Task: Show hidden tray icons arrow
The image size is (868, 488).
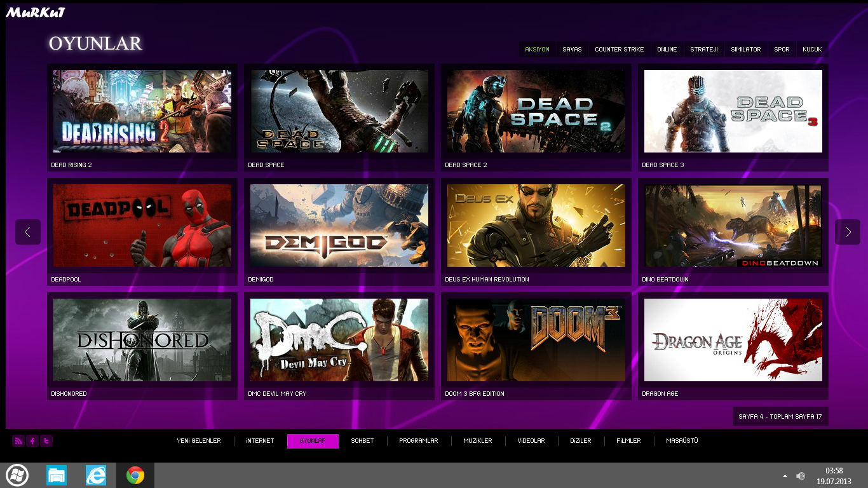Action: click(785, 476)
